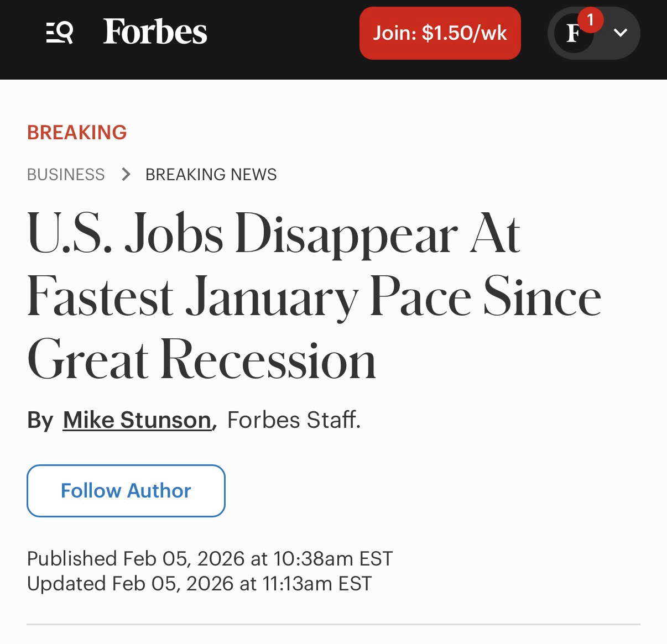Screen dimensions: 667x644
Task: Click the "Forbes Staff." text
Action: [294, 420]
